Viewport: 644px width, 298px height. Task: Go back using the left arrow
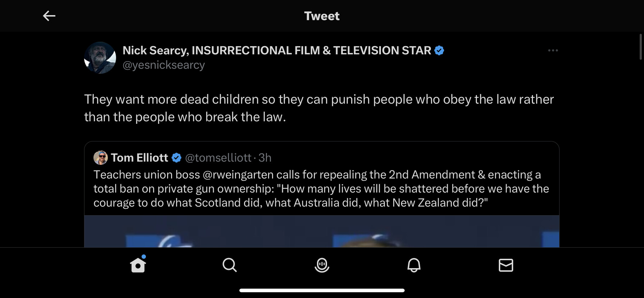49,16
